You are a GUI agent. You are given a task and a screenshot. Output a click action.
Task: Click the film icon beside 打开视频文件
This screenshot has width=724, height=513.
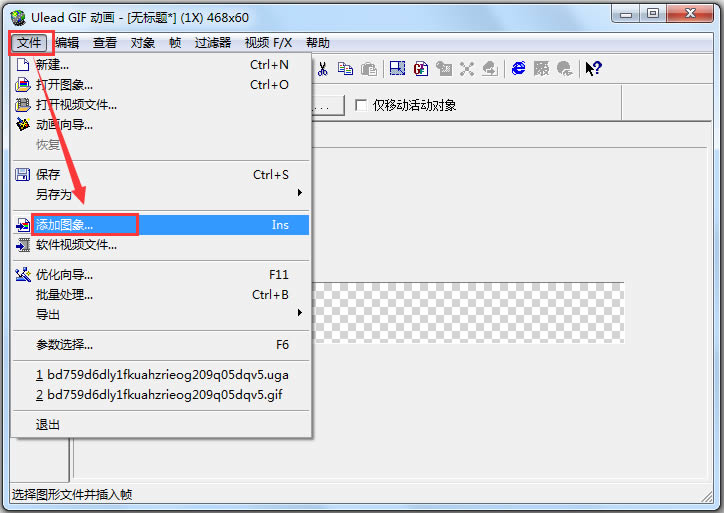pos(23,105)
